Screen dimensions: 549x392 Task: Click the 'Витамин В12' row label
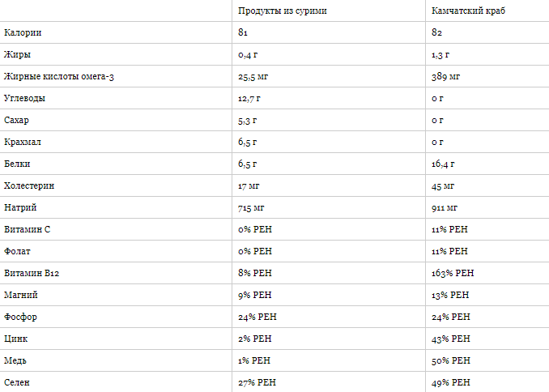tap(32, 274)
